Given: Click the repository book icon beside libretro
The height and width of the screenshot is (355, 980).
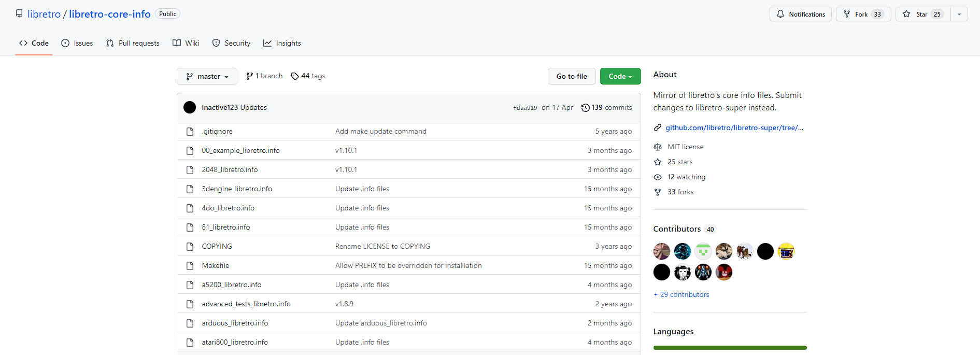Looking at the screenshot, I should [x=19, y=14].
